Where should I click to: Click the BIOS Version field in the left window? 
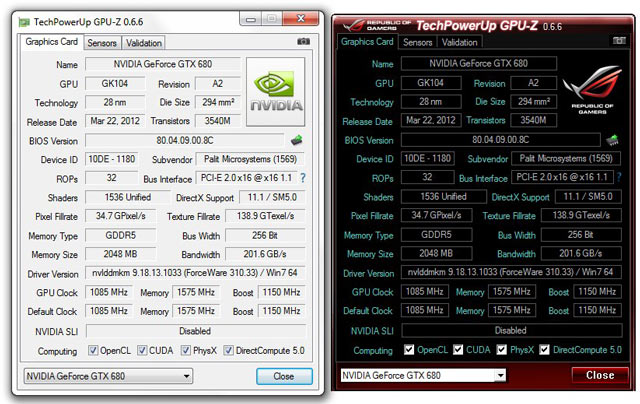coord(184,140)
